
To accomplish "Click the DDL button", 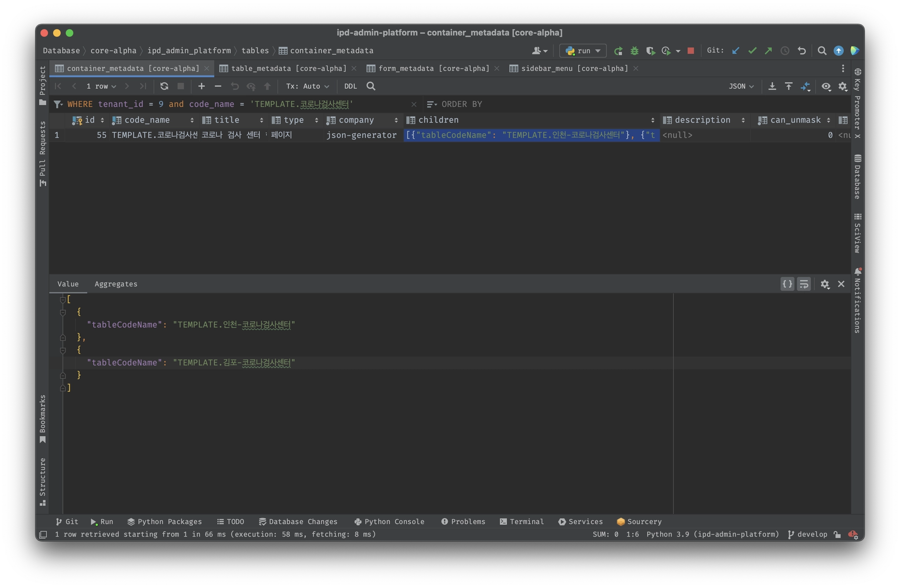I will 350,86.
